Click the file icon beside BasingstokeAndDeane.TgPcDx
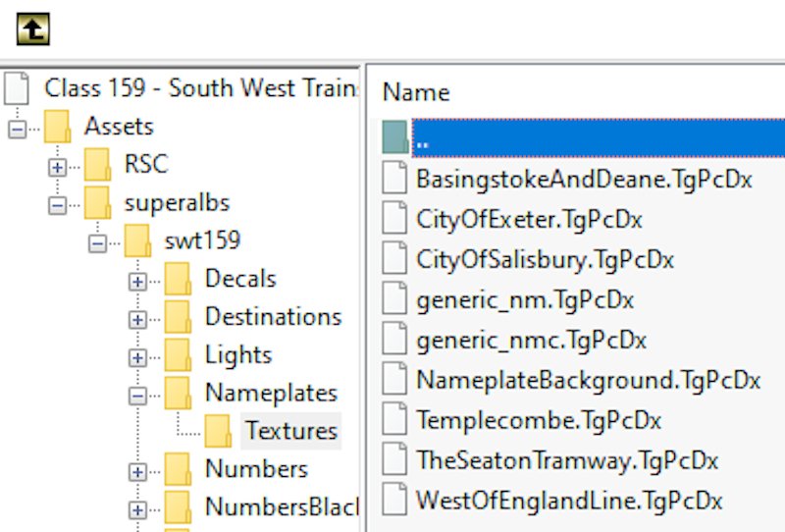The width and height of the screenshot is (785, 532). (394, 178)
